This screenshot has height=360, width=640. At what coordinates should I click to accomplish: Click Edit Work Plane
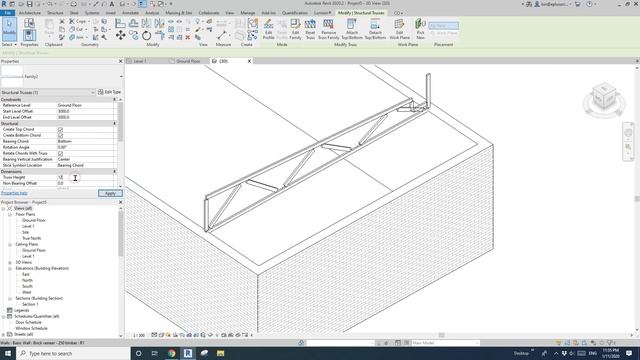pos(399,29)
